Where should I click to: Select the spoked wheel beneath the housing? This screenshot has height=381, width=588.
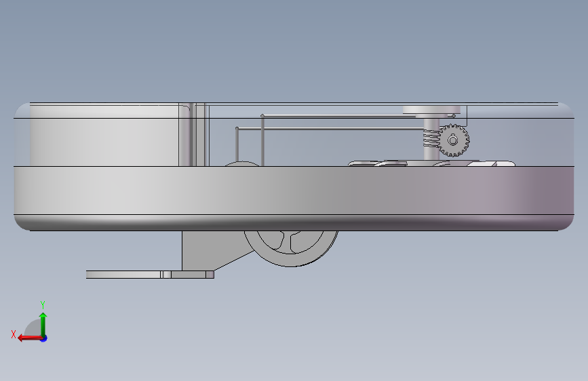pyautogui.click(x=292, y=248)
